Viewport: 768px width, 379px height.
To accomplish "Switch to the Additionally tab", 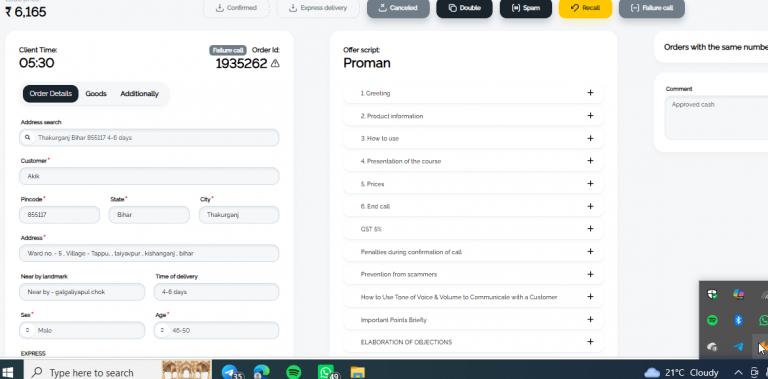I will pyautogui.click(x=140, y=94).
